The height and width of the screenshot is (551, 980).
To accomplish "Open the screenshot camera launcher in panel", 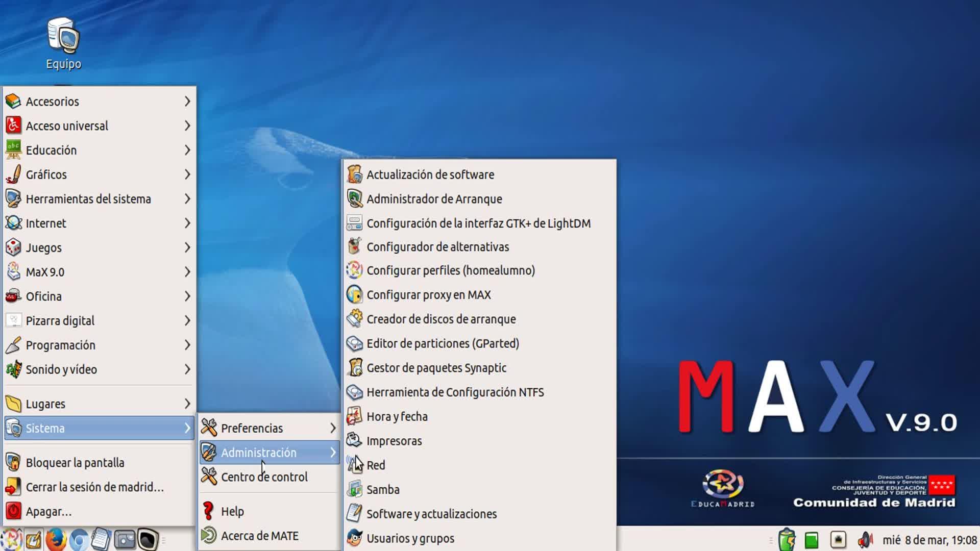I will click(125, 539).
